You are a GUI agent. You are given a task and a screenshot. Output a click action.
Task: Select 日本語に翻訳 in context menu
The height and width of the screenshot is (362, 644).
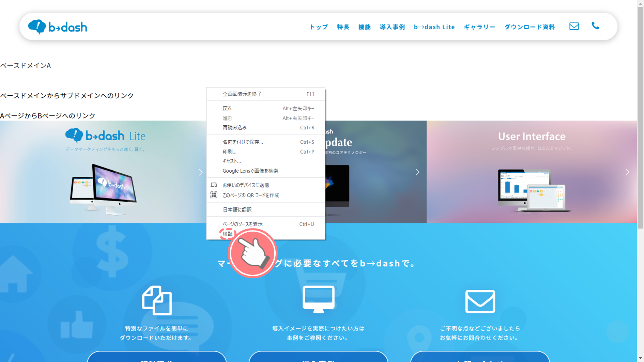[x=266, y=209]
